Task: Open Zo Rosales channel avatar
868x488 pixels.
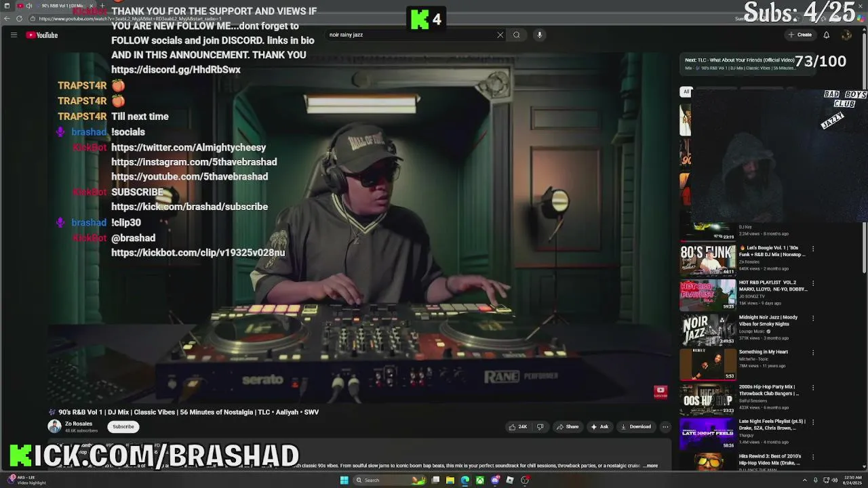Action: pos(54,426)
